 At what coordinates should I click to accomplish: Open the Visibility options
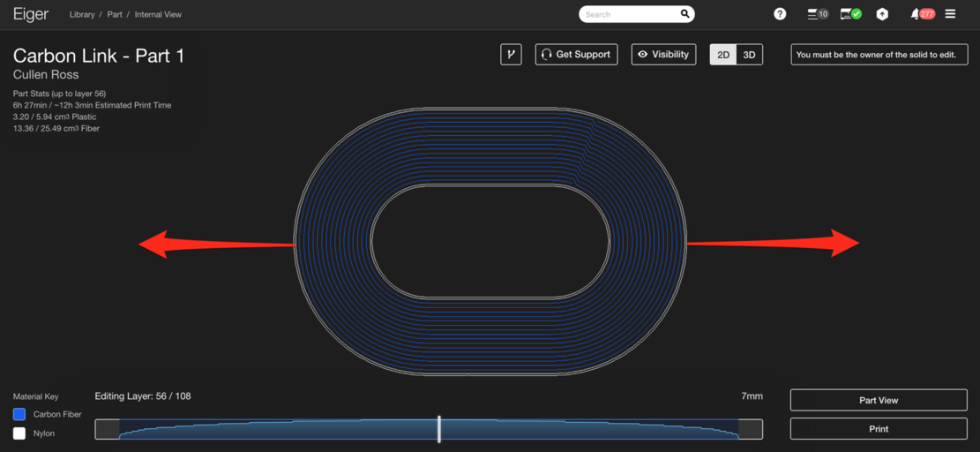pyautogui.click(x=663, y=55)
